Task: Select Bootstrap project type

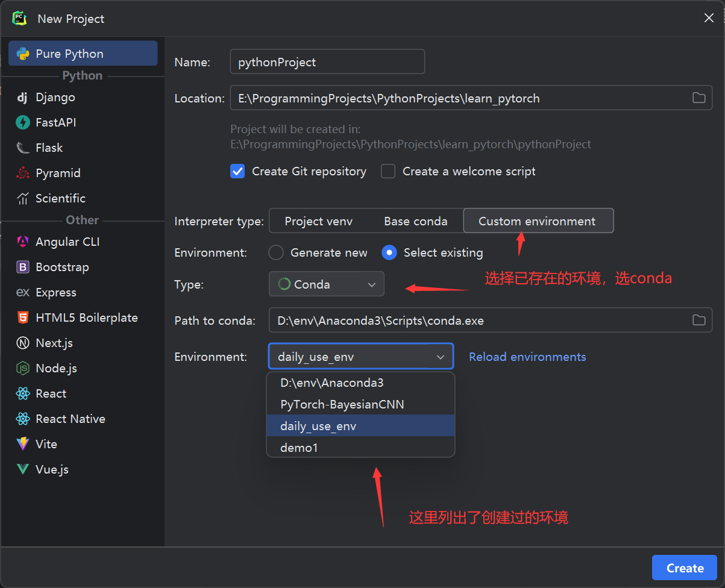Action: [83, 267]
